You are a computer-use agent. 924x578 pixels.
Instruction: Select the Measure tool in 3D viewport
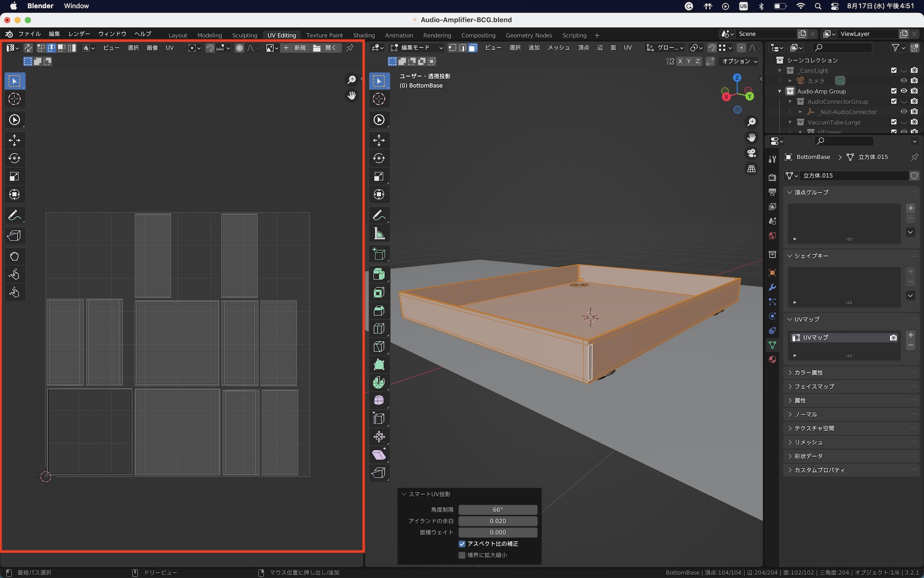tap(379, 234)
